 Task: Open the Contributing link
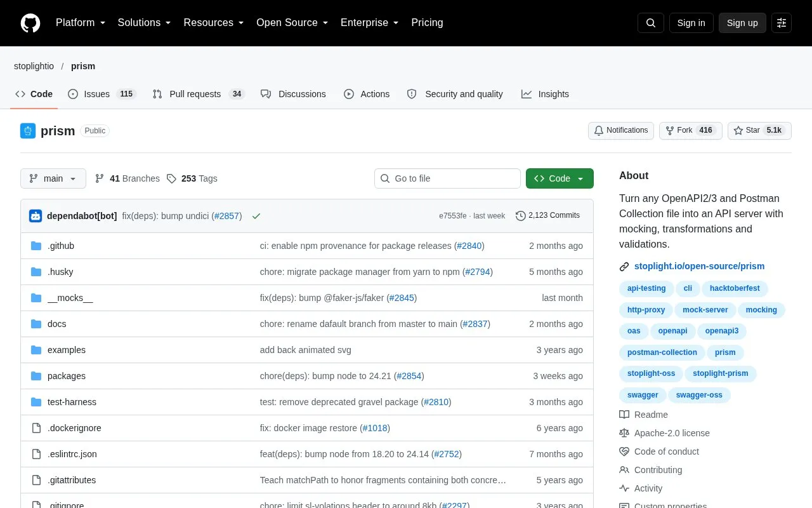point(651,470)
